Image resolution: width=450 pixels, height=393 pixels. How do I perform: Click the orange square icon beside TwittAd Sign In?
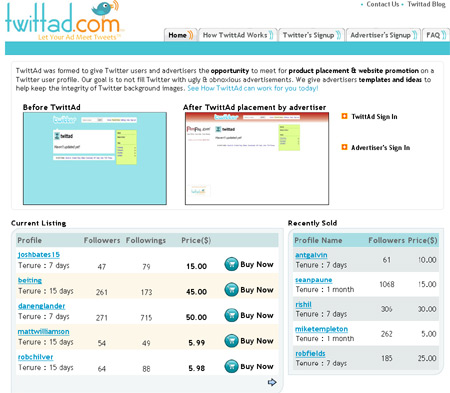tap(344, 116)
